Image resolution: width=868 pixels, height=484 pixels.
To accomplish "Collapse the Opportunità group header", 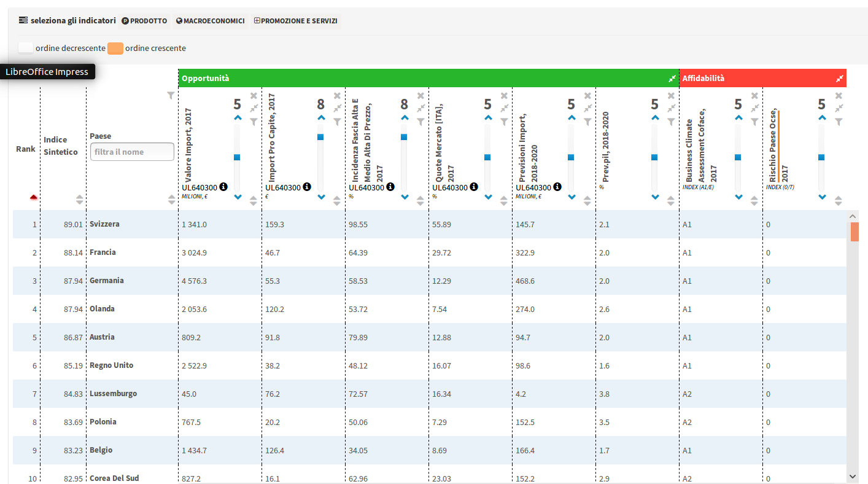I will coord(672,79).
